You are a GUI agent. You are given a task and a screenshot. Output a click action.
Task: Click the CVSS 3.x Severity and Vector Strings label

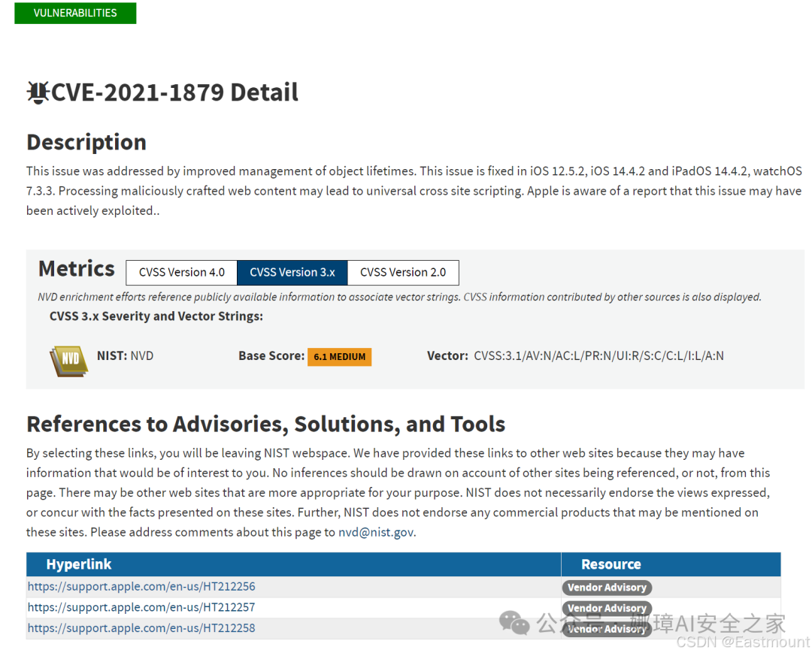point(156,316)
